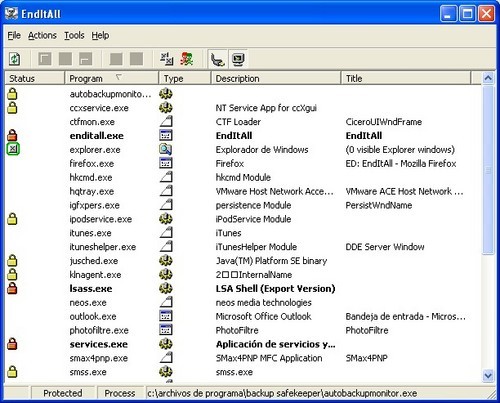Sort by the Status column header
500x403 pixels.
click(34, 78)
